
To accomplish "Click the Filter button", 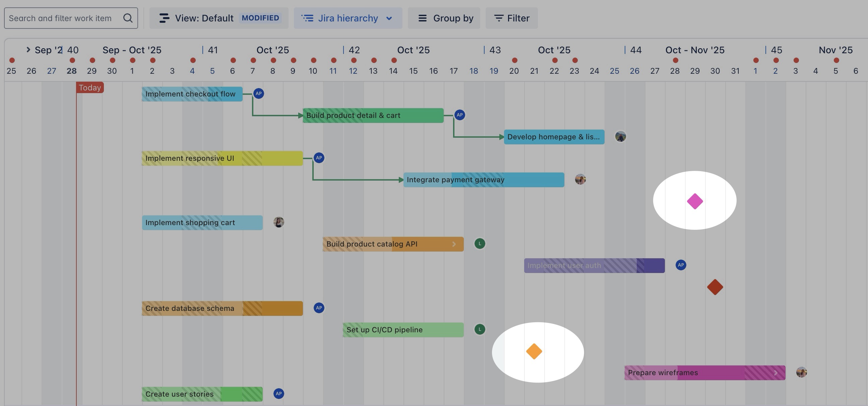I will tap(511, 18).
